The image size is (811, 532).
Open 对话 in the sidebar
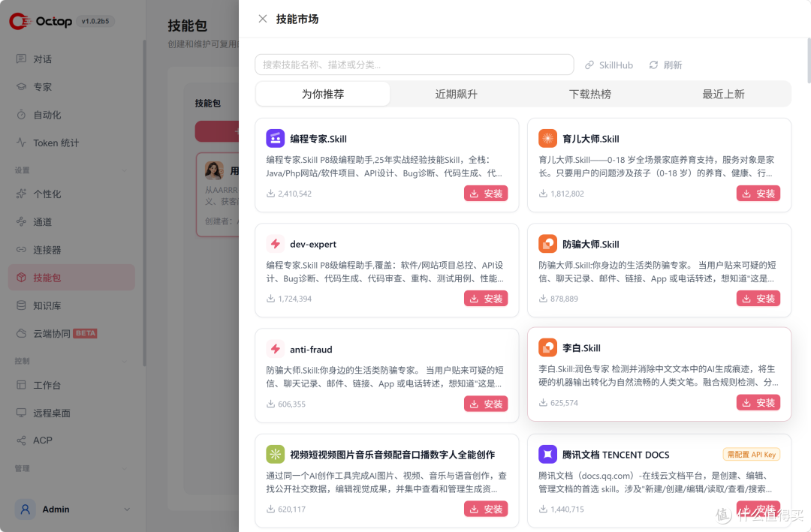pyautogui.click(x=71, y=59)
